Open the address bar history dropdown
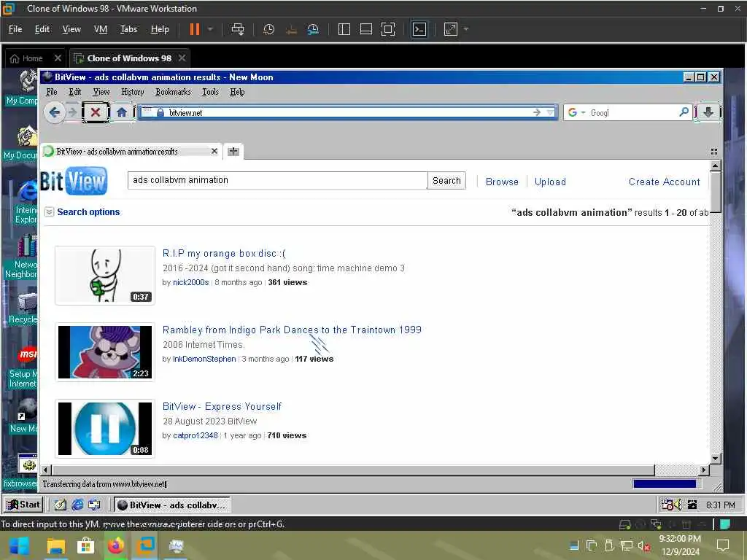Image resolution: width=747 pixels, height=560 pixels. click(550, 112)
